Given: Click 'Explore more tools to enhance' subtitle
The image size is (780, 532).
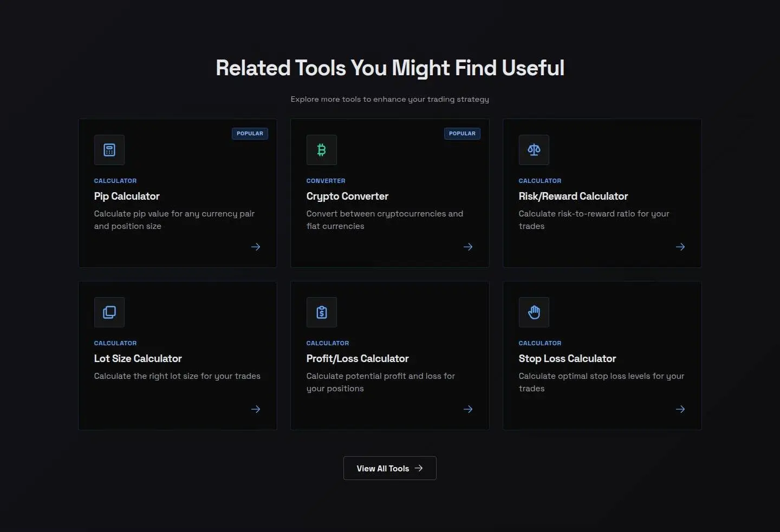Looking at the screenshot, I should (389, 99).
